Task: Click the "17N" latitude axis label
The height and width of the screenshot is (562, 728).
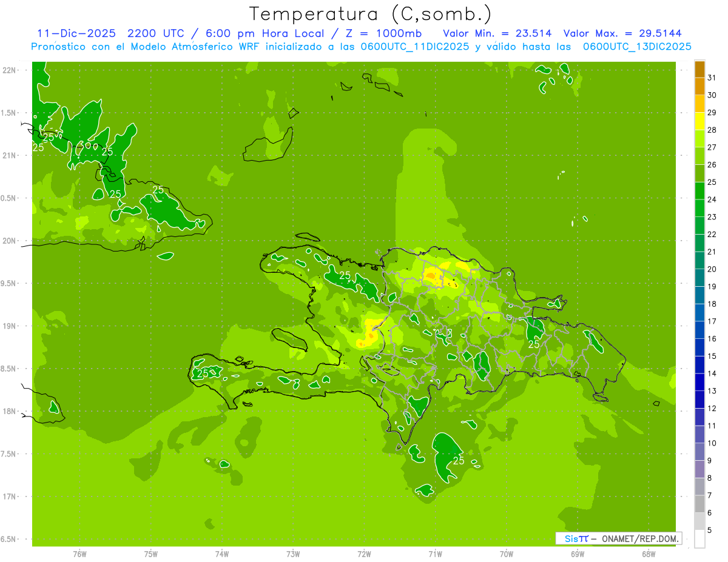Action: [9, 497]
